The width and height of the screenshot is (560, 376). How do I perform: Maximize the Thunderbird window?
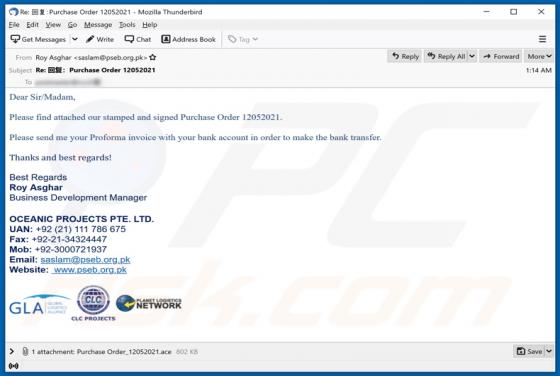(514, 12)
